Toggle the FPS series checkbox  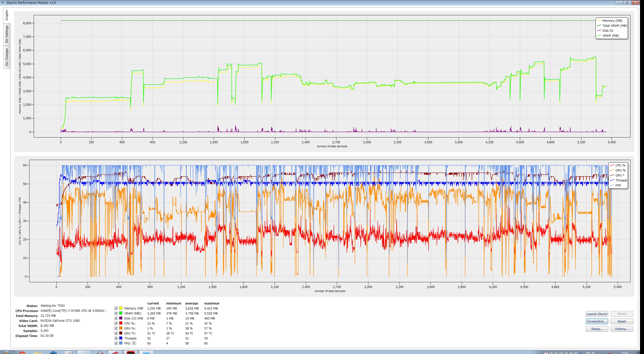(x=116, y=343)
